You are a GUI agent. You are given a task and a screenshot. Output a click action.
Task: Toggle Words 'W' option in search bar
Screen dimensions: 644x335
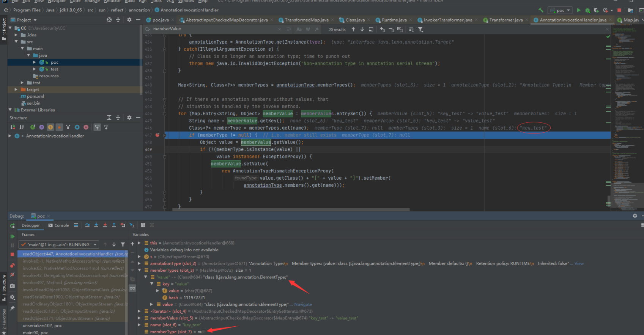(x=308, y=29)
